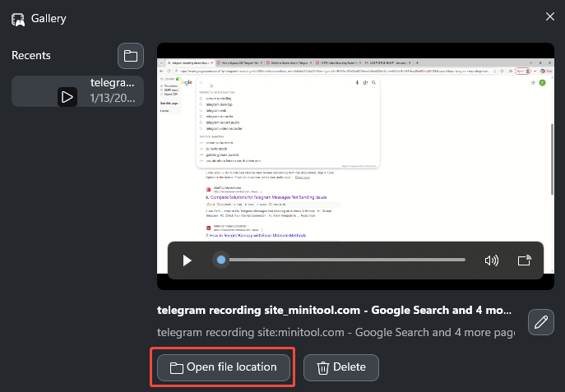Delete the selected recording

pos(340,367)
